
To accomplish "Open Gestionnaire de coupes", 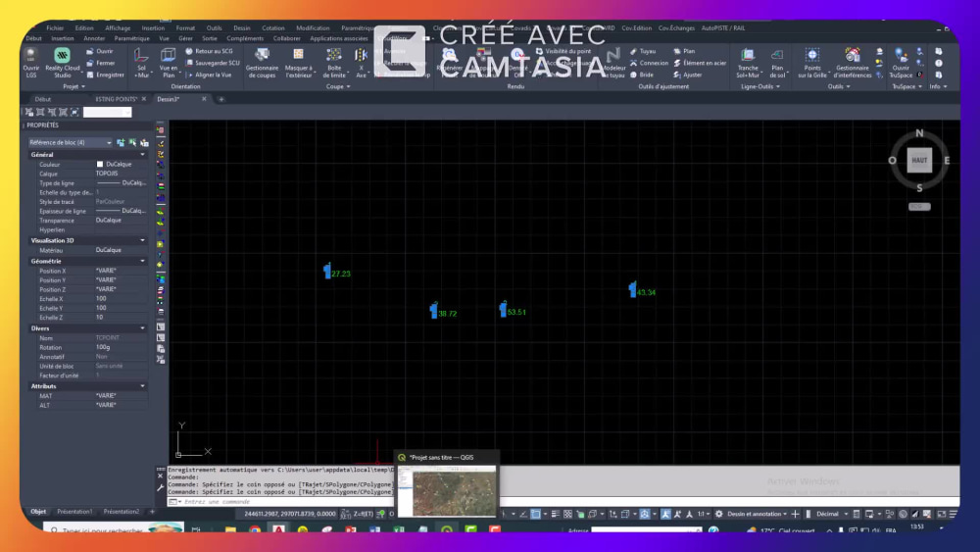I will (x=262, y=63).
